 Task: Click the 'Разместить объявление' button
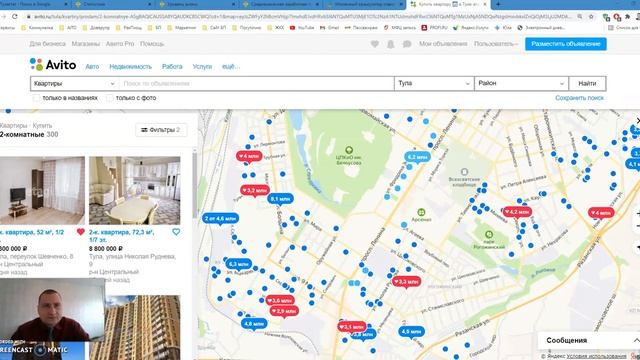tap(566, 44)
